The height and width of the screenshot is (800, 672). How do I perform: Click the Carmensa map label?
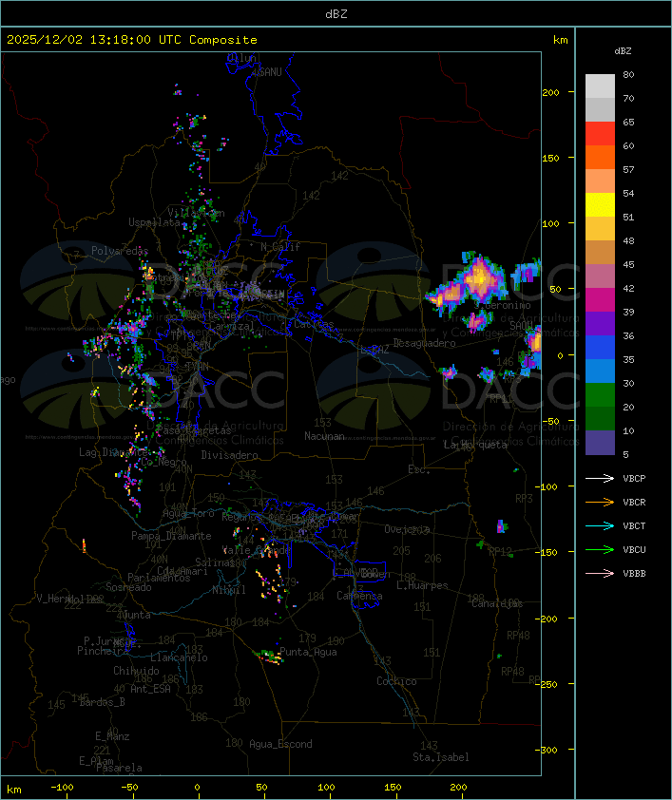359,596
